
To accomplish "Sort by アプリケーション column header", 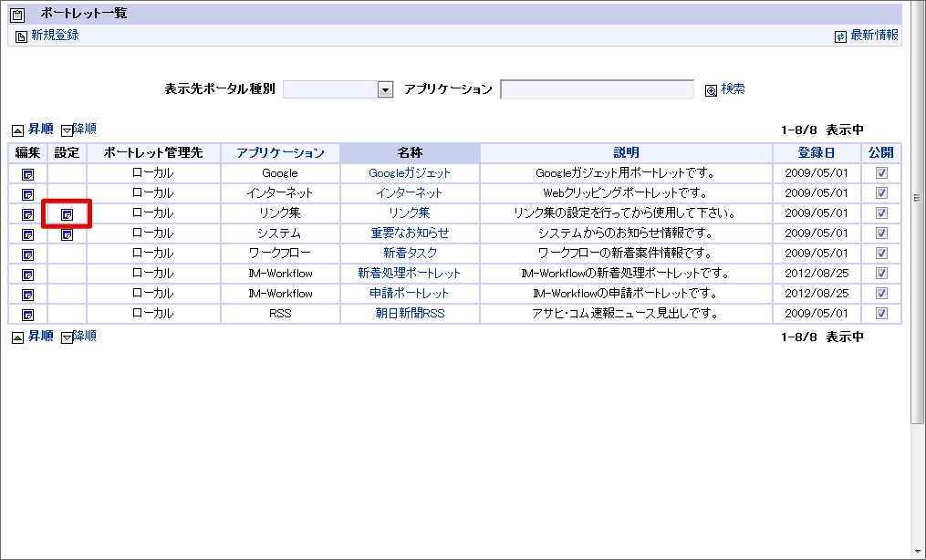I will coord(280,153).
